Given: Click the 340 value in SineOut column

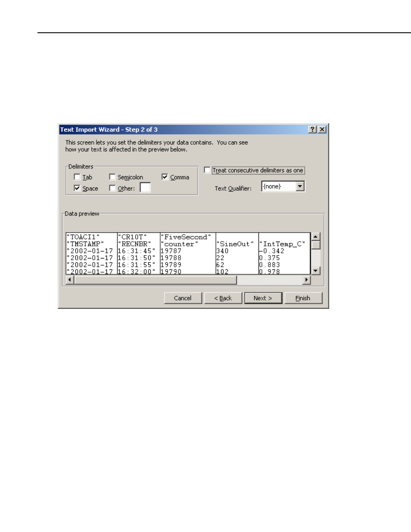Looking at the screenshot, I should (222, 251).
